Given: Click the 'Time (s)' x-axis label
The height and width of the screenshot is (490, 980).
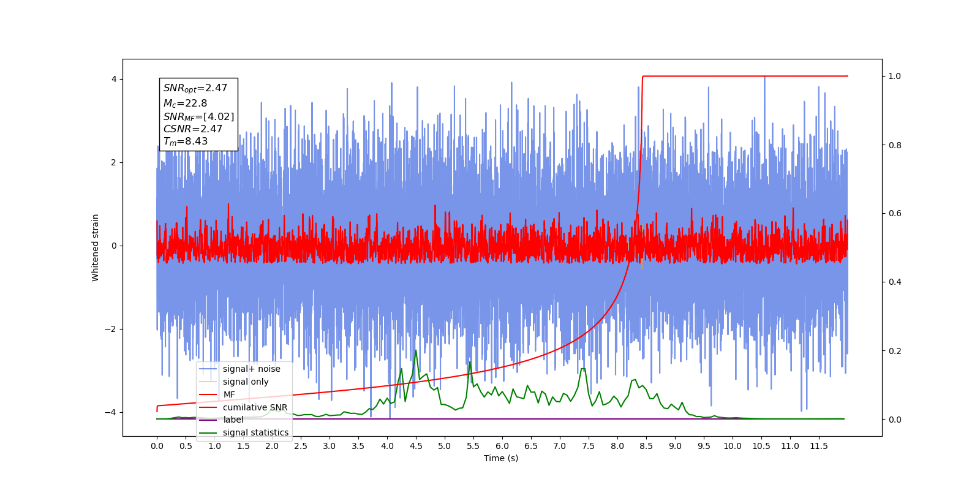Looking at the screenshot, I should (x=501, y=458).
